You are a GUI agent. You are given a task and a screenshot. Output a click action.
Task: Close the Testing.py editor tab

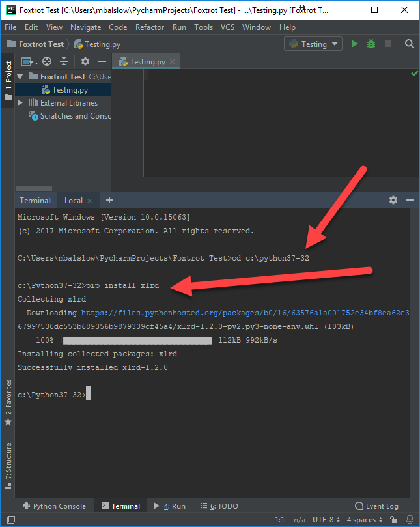click(173, 62)
